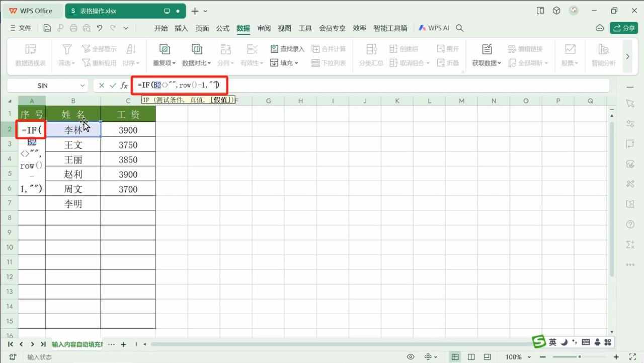The image size is (644, 363).
Task: Select cell B3 containing 王文
Action: [x=73, y=145]
